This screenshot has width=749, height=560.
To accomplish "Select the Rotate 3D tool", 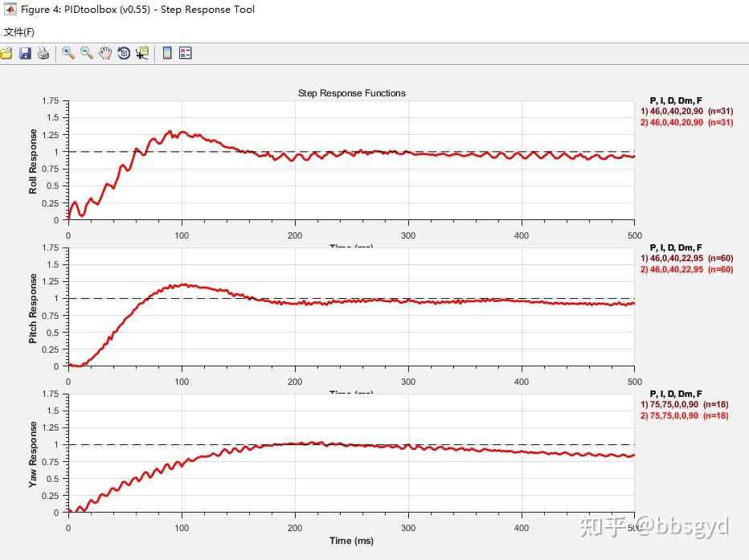I will [124, 53].
